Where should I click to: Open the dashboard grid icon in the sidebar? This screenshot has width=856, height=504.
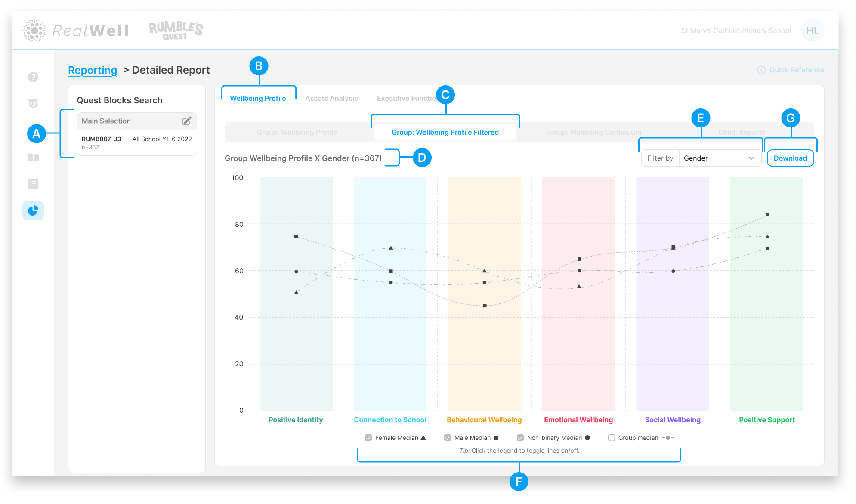33,157
